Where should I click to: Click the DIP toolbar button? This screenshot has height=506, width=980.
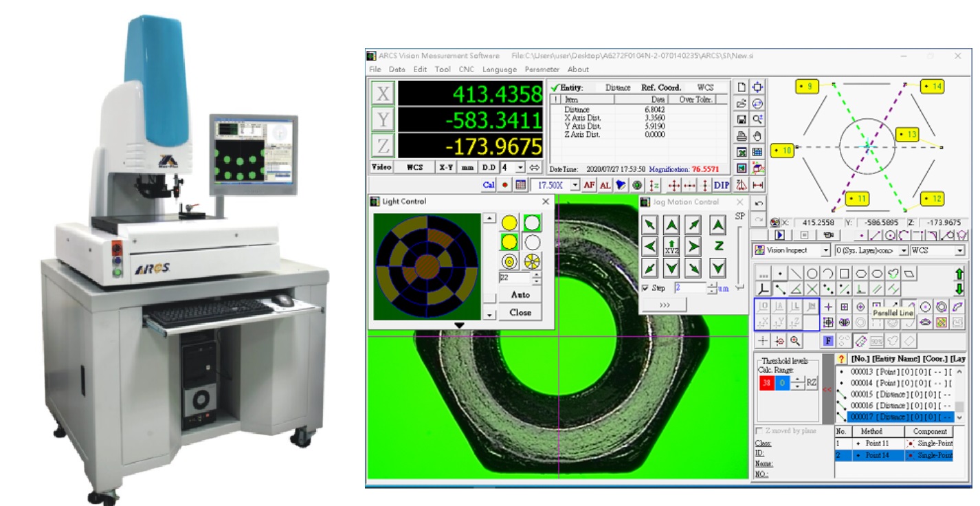coord(722,185)
